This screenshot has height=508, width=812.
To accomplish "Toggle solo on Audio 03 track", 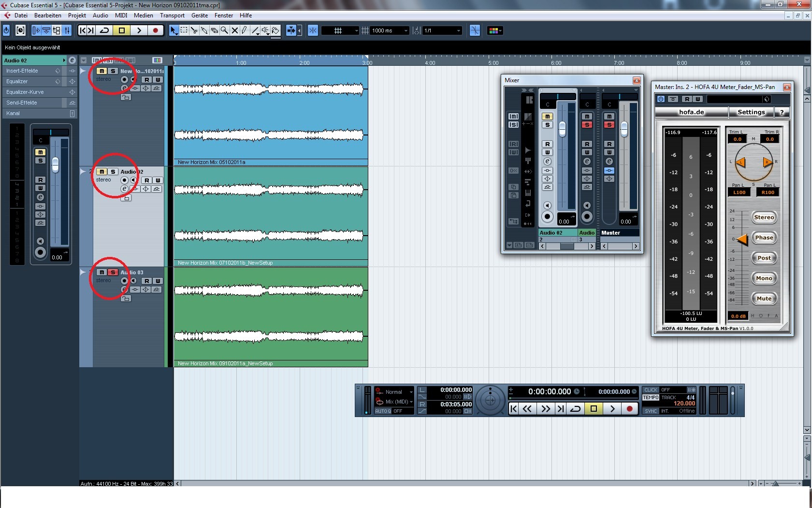I will (x=113, y=272).
